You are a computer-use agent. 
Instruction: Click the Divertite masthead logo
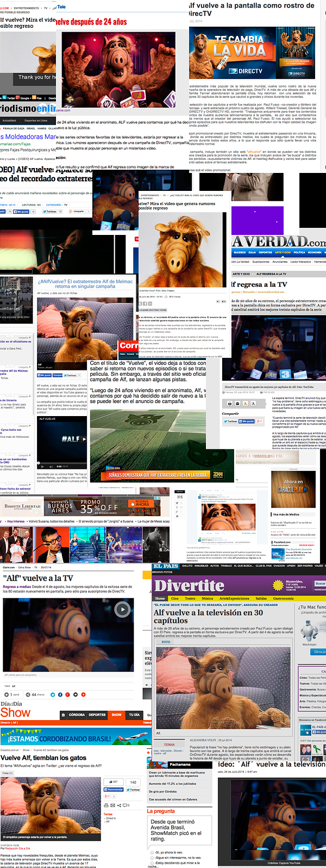click(189, 585)
